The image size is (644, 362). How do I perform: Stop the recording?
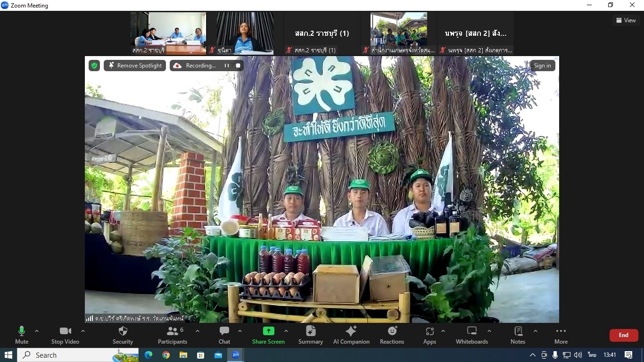pos(238,66)
